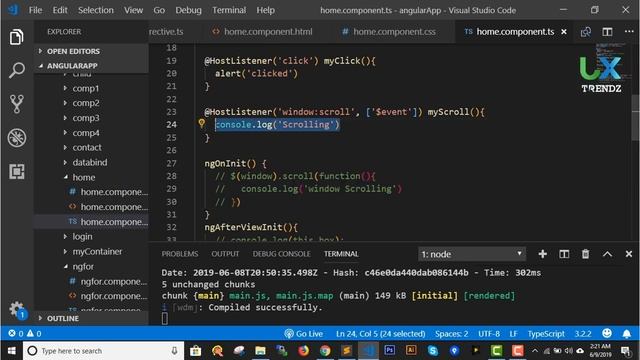Open Skype from the taskbar
Screen dimensions: 640x360
pyautogui.click(x=433, y=351)
